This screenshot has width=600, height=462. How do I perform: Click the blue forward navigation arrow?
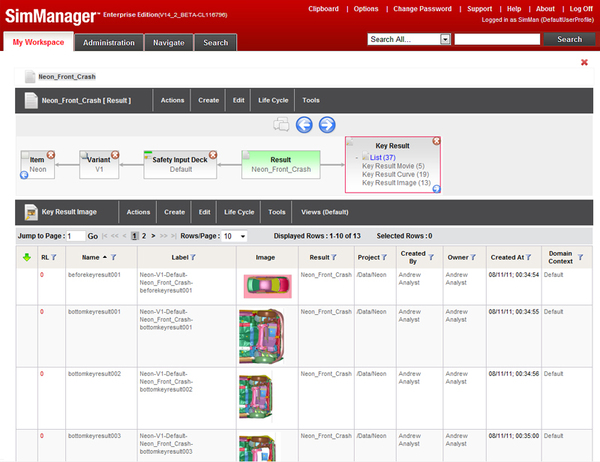click(326, 125)
